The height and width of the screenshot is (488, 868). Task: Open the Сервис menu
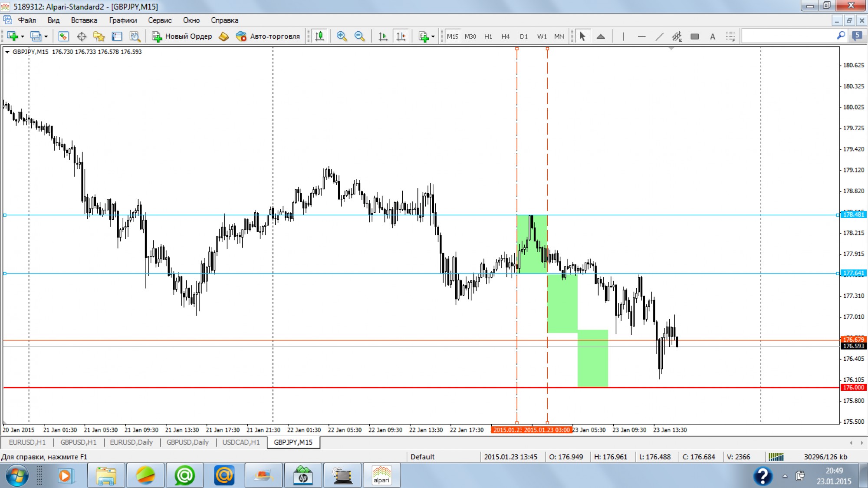point(160,20)
